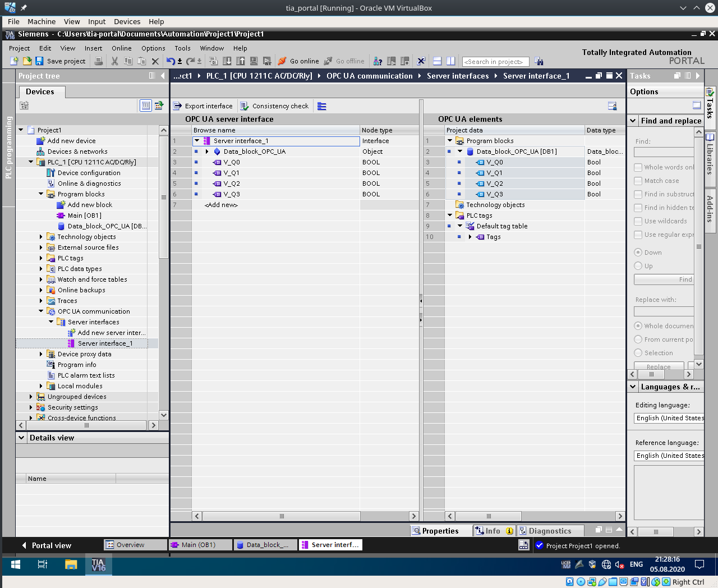
Task: Click the collapse-all icon beside Consistency check
Action: tap(322, 106)
